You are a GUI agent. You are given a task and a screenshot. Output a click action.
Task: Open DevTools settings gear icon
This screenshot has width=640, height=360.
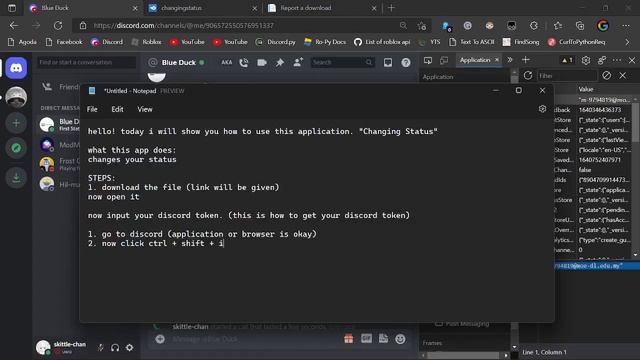586,60
